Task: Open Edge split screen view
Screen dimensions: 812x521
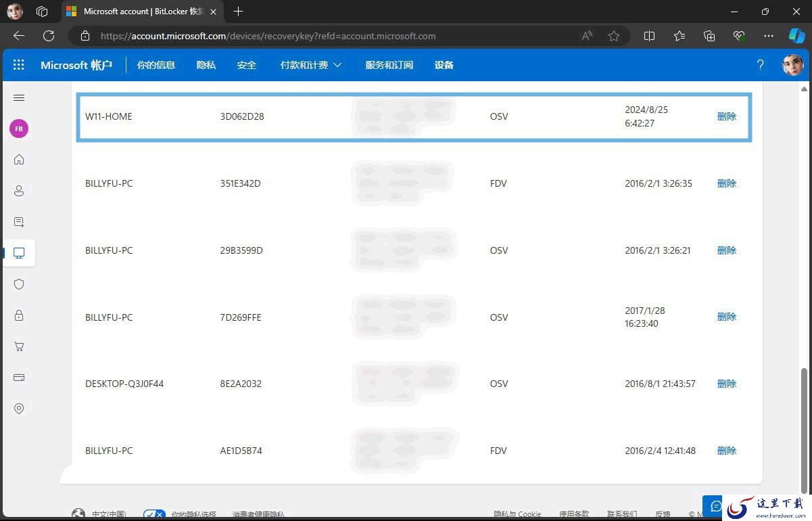Action: pos(649,36)
